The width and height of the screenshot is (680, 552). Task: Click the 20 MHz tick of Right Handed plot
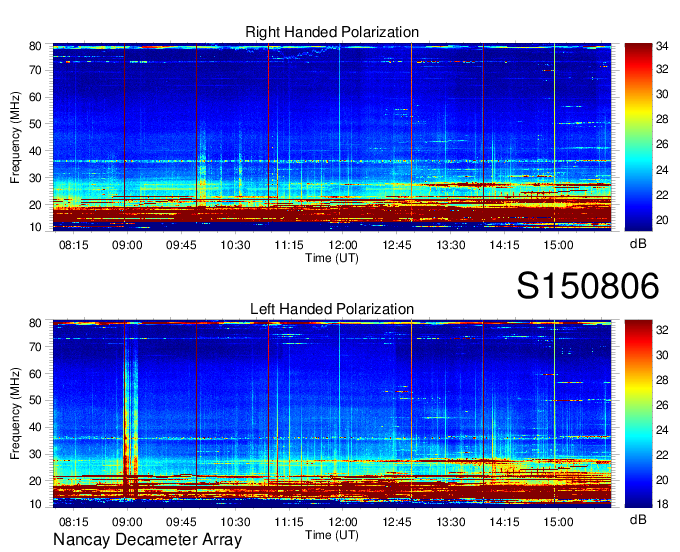tap(35, 205)
